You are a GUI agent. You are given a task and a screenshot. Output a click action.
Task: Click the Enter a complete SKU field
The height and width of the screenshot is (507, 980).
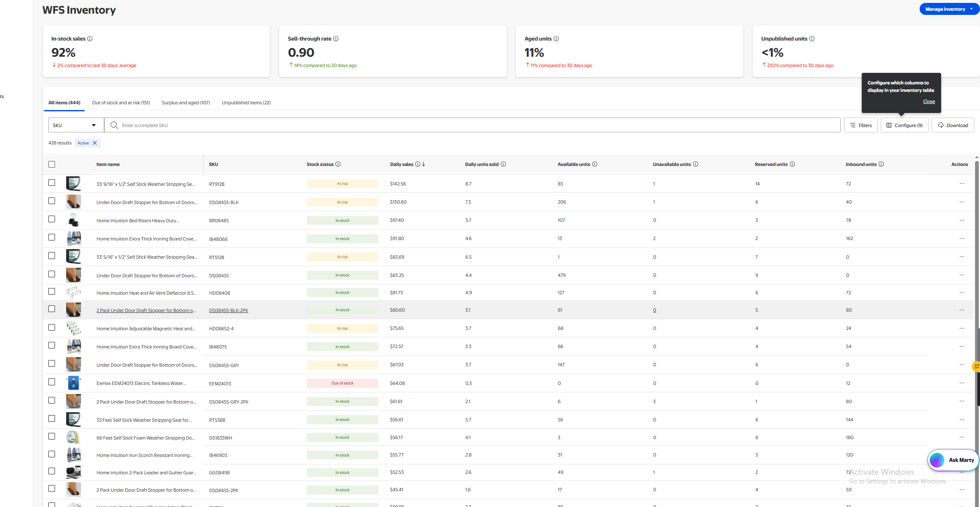pos(472,125)
